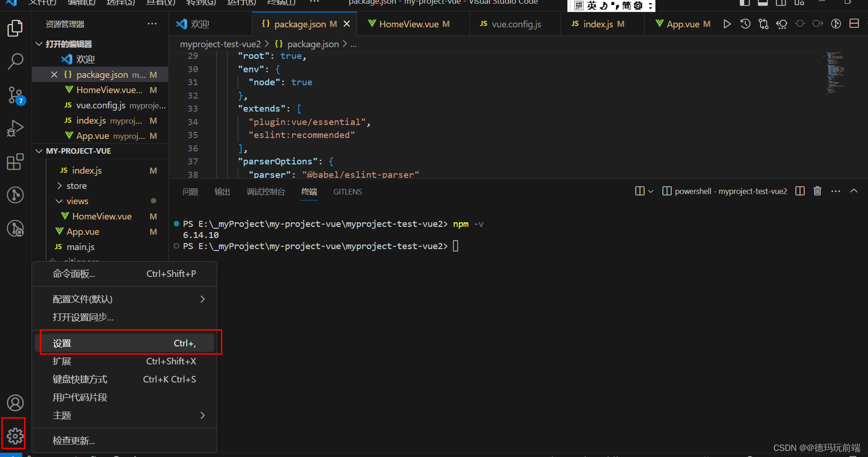The height and width of the screenshot is (457, 868).
Task: Open 设置 from the manage menu
Action: (124, 343)
